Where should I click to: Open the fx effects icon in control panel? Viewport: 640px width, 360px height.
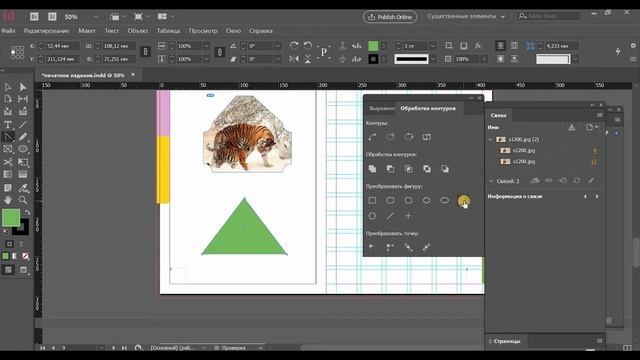click(x=478, y=46)
